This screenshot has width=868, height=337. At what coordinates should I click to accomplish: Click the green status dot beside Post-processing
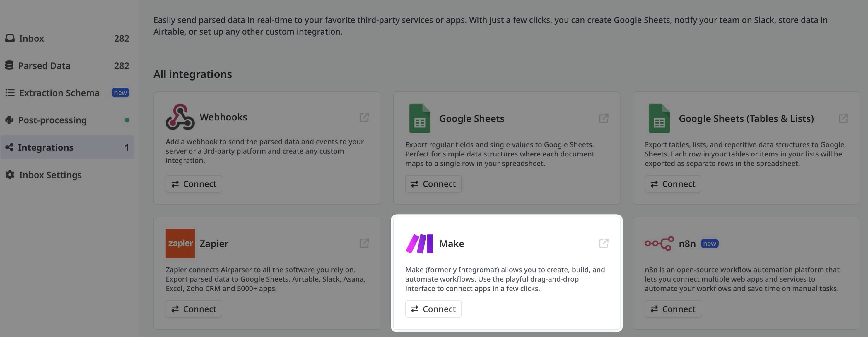click(x=127, y=120)
